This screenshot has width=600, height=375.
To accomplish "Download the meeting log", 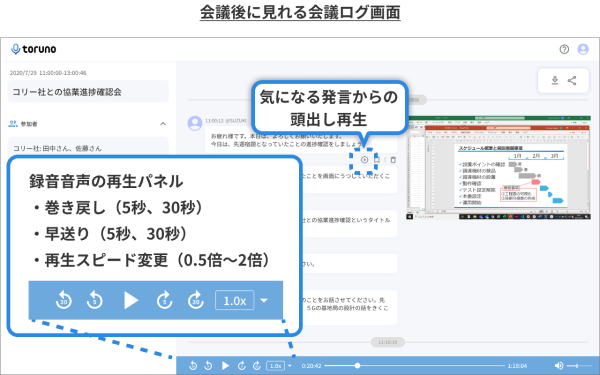I will click(x=554, y=80).
